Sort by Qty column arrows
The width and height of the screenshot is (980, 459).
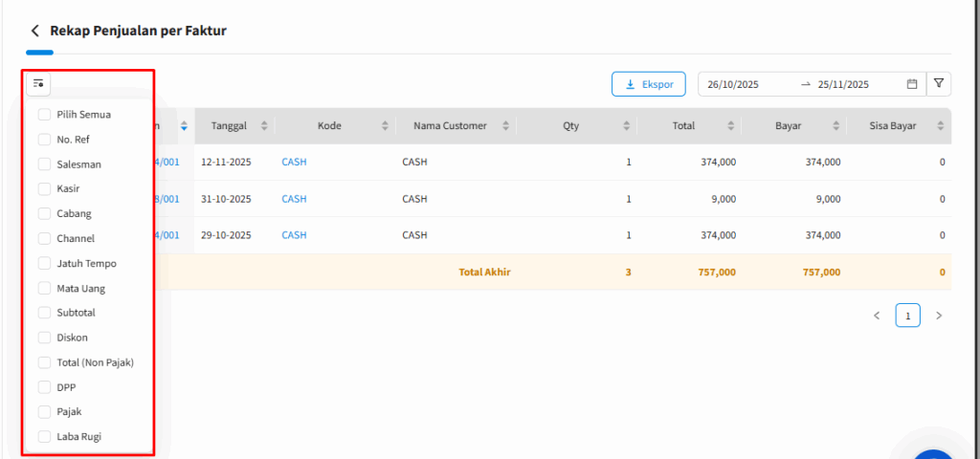627,126
